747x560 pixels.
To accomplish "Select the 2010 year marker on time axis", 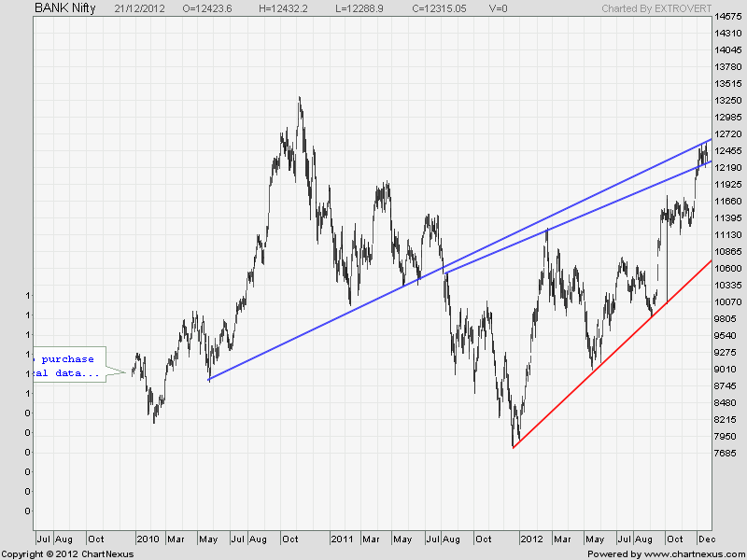I will (x=148, y=539).
